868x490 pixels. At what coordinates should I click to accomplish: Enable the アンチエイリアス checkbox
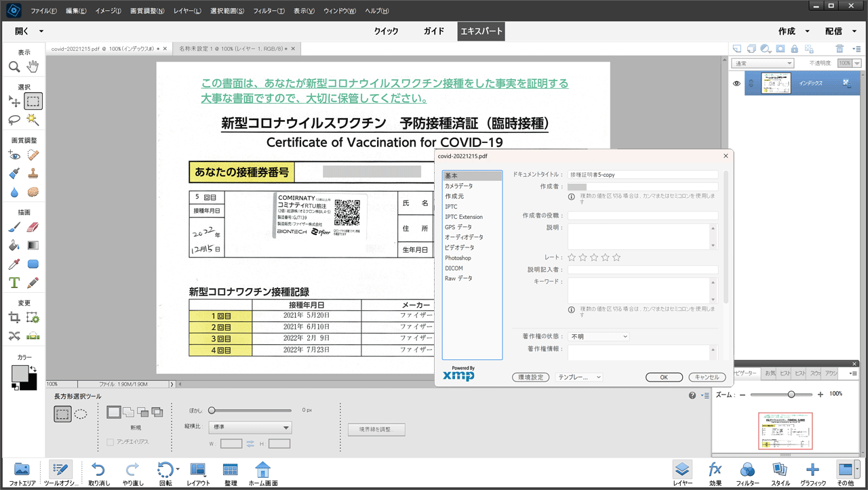111,442
